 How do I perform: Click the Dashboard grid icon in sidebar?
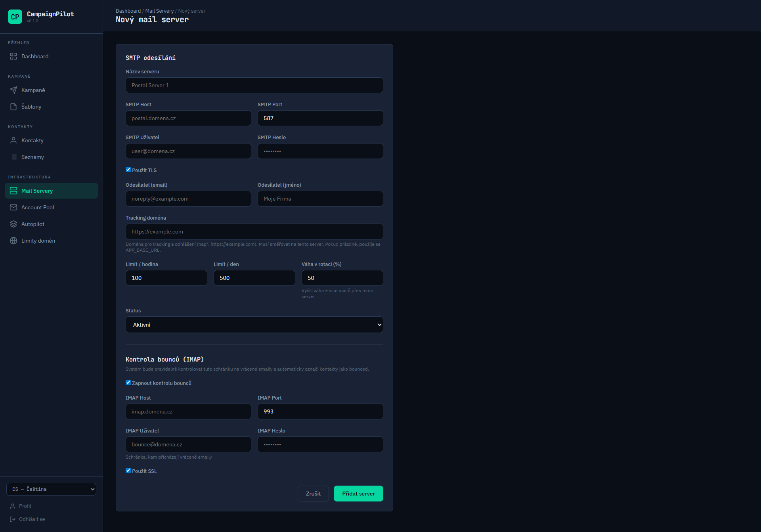(x=13, y=56)
